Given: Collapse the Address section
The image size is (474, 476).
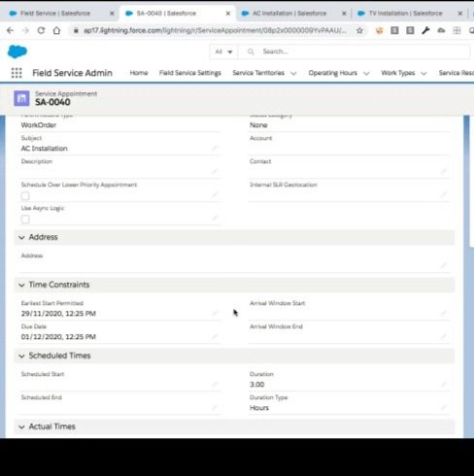Looking at the screenshot, I should (21, 237).
